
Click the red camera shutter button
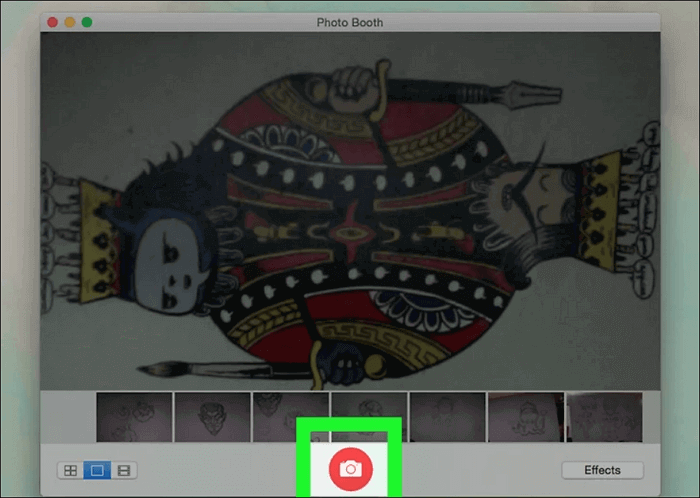(350, 468)
